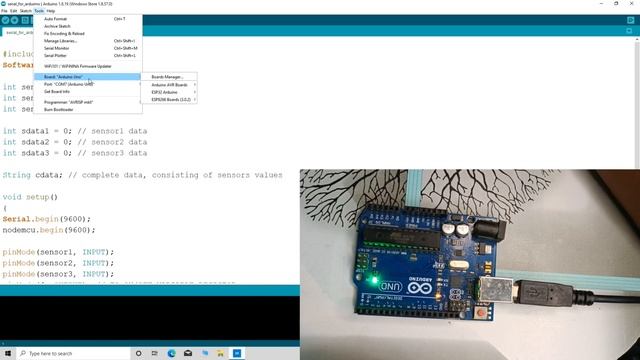Expand ESP8266 Boards submenu
Viewport: 640px width, 360px height.
pos(169,100)
